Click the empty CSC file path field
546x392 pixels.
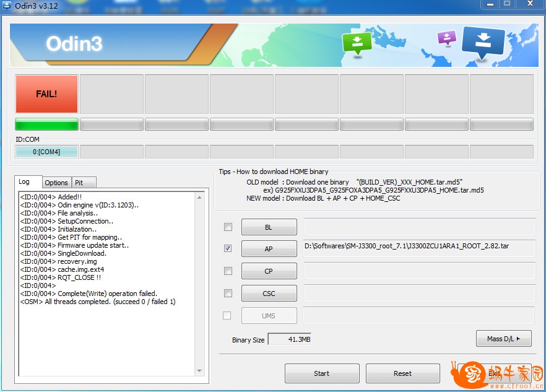pos(419,293)
